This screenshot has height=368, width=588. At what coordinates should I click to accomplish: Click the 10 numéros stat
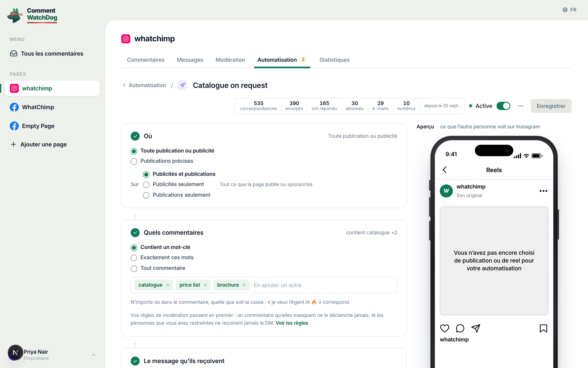(x=406, y=106)
